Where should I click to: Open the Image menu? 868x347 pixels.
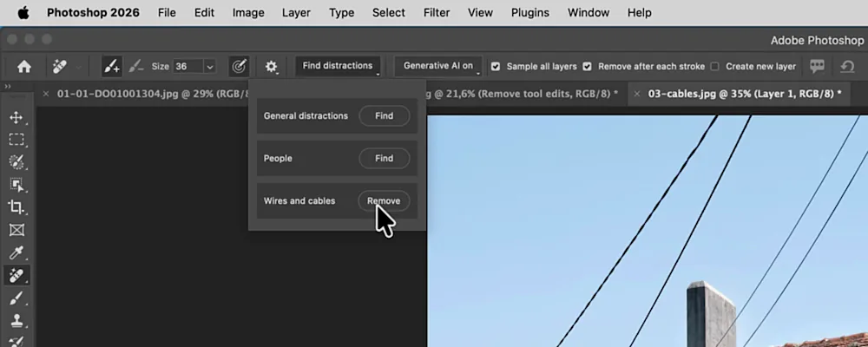[248, 13]
